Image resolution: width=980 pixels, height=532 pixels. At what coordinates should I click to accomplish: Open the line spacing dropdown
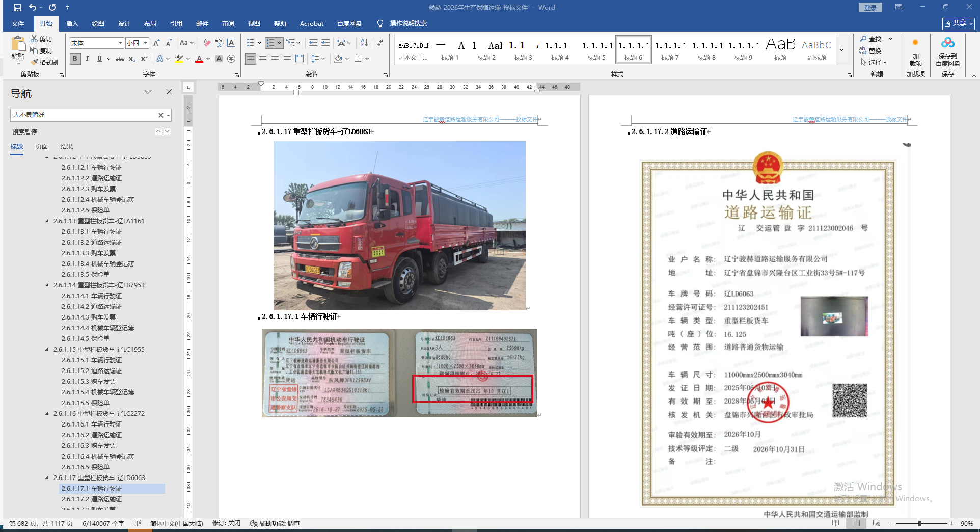pyautogui.click(x=318, y=59)
